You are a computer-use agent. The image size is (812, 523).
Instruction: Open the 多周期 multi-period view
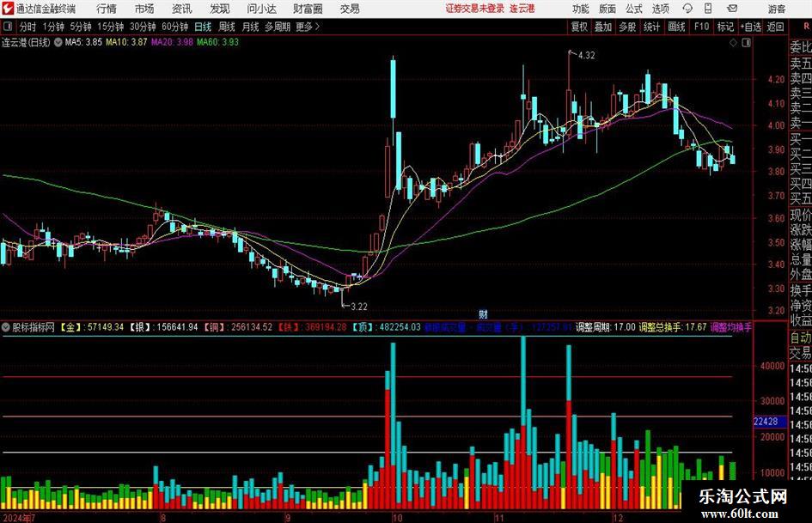click(278, 27)
